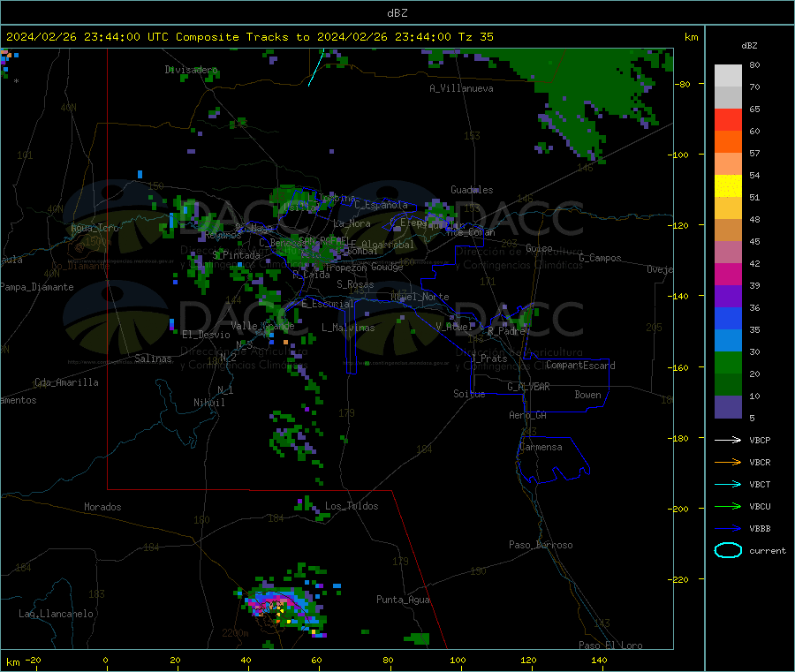795x672 pixels.
Task: Click the cyan 'current' ellipse legend icon
Action: pyautogui.click(x=728, y=550)
